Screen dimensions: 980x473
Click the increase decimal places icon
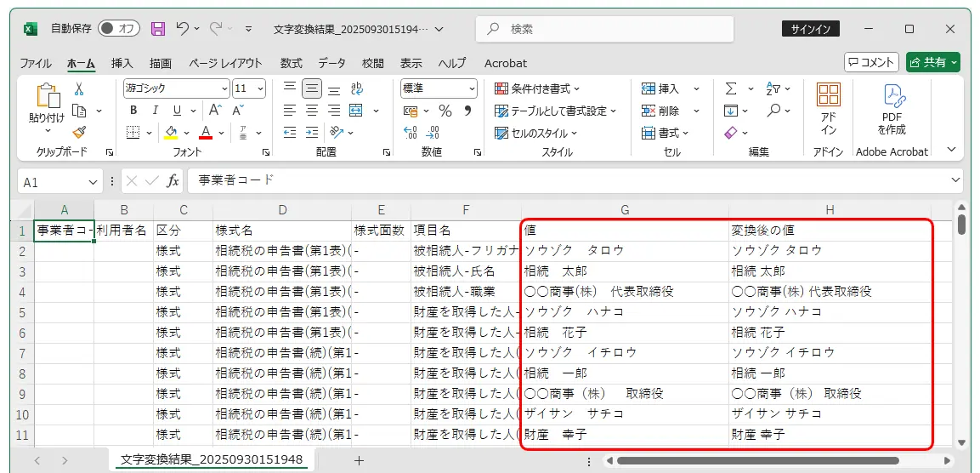(x=411, y=133)
